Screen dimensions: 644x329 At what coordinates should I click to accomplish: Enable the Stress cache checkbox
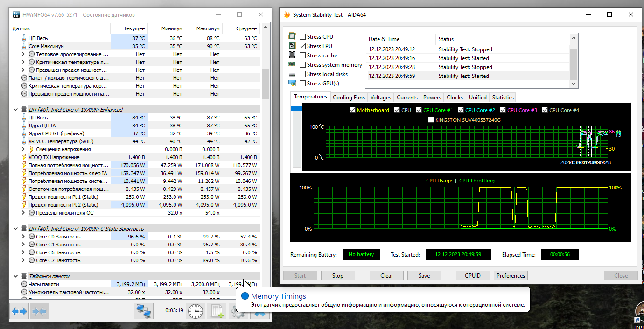point(303,56)
